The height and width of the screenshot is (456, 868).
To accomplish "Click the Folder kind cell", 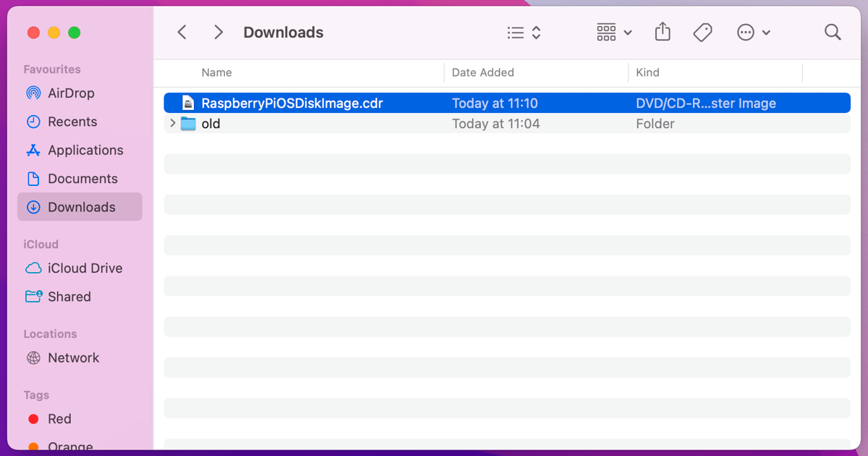I will coord(655,124).
